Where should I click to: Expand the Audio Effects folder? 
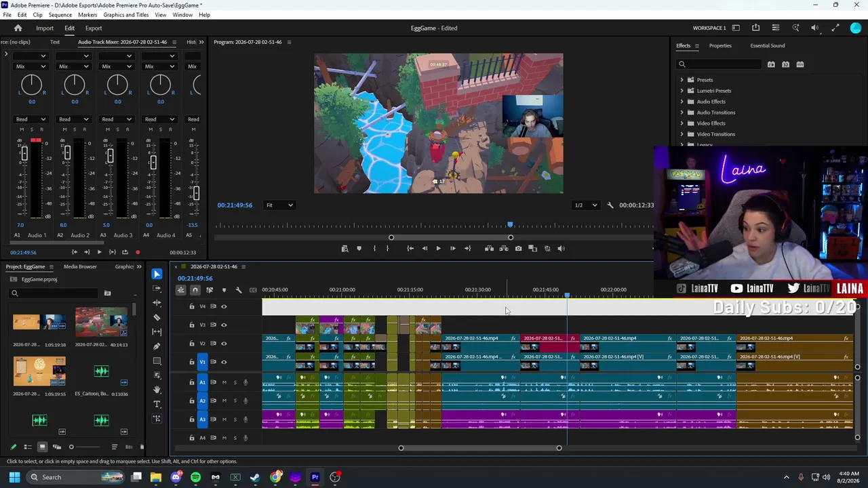(682, 102)
